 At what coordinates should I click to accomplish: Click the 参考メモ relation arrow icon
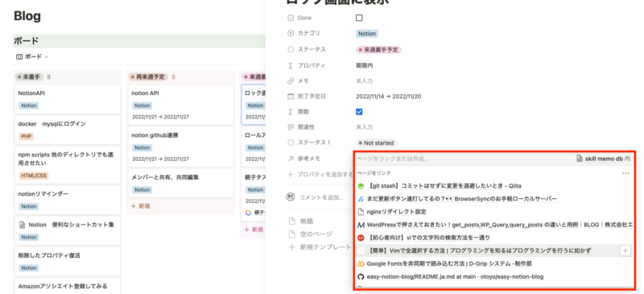click(x=291, y=159)
